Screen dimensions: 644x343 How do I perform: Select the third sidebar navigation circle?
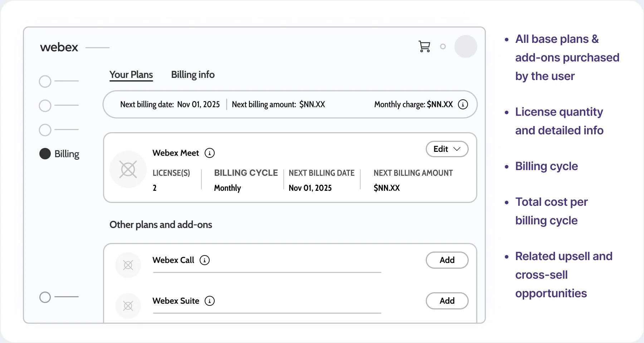(45, 130)
